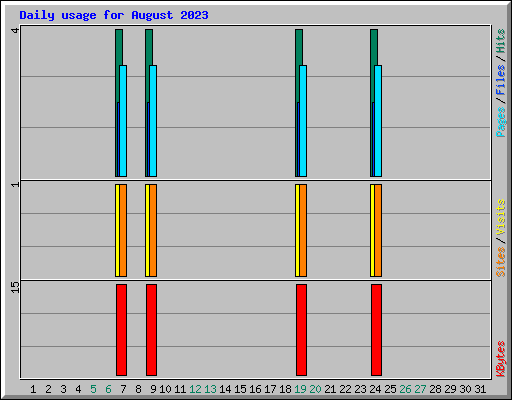Viewport: 512px width, 400px height.
Task: Click the Pages legend label
Action: (501, 122)
